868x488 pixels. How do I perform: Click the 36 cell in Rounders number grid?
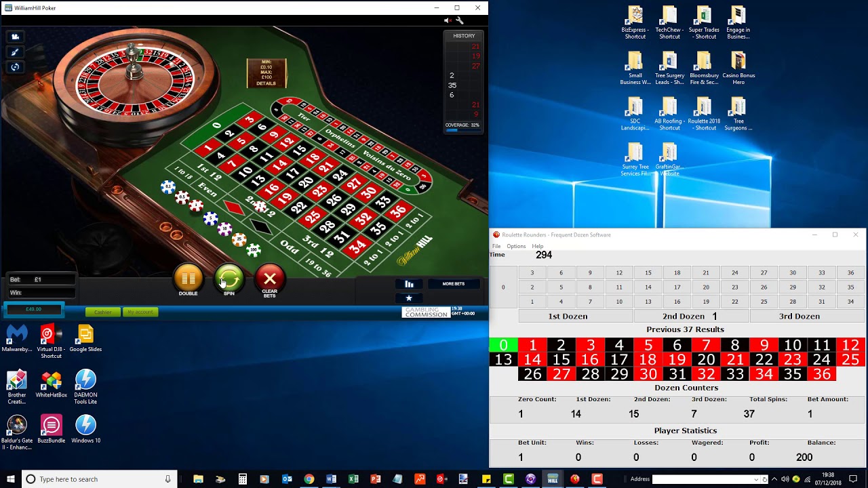850,272
